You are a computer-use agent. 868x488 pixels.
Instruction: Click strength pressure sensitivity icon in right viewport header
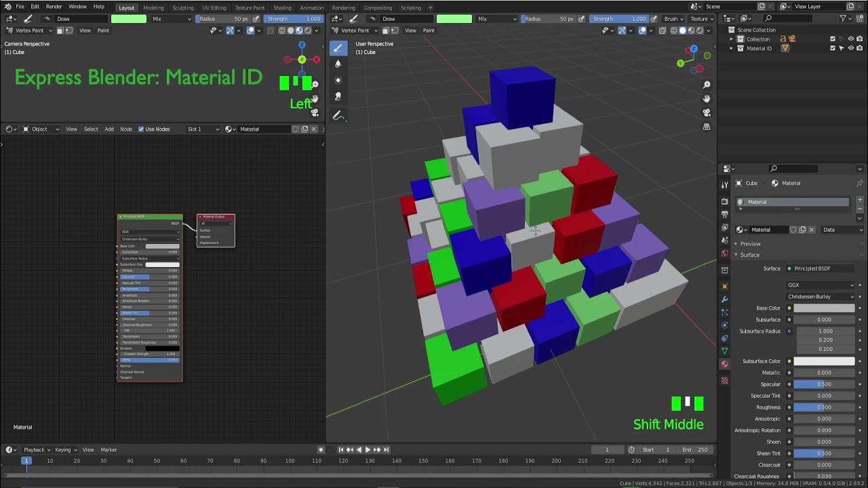(x=654, y=19)
